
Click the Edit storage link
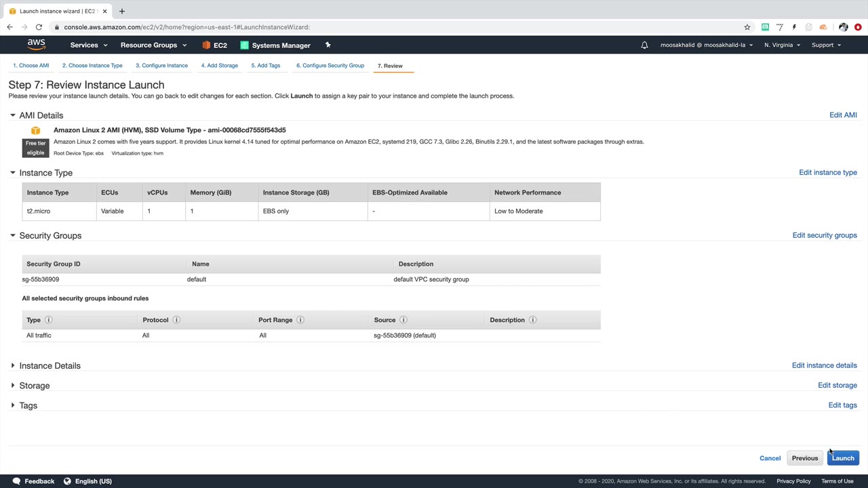pos(837,385)
